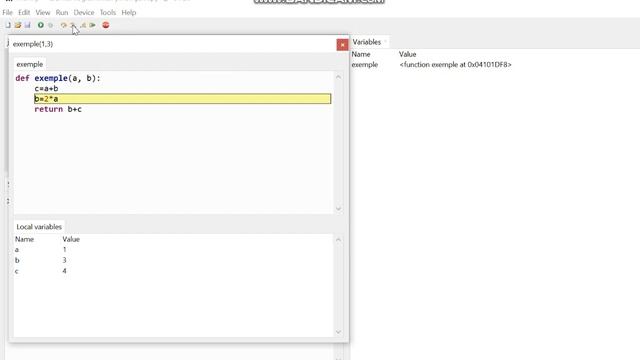
Task: Click the gray Debug script icon
Action: (x=51, y=25)
